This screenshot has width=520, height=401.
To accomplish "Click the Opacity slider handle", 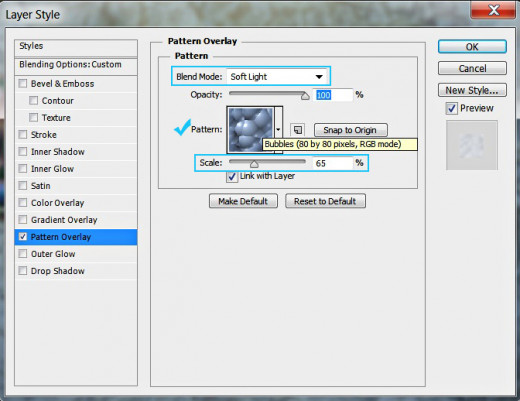I will (305, 96).
